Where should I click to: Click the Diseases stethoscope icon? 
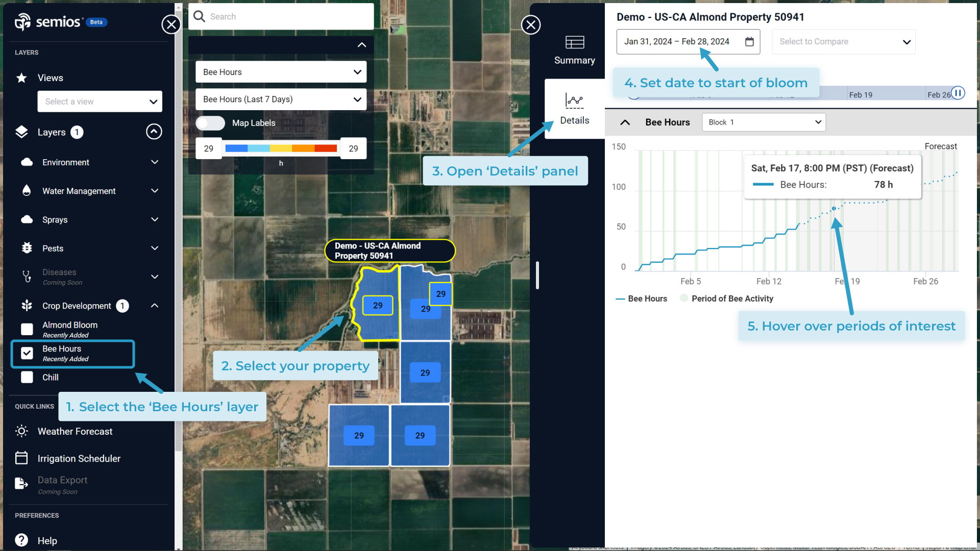[x=27, y=277]
